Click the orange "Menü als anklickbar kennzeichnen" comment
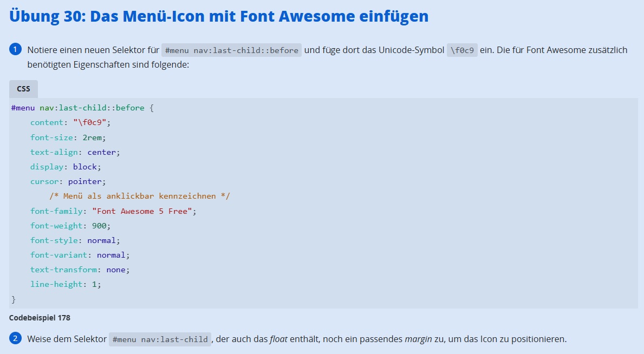 [140, 196]
